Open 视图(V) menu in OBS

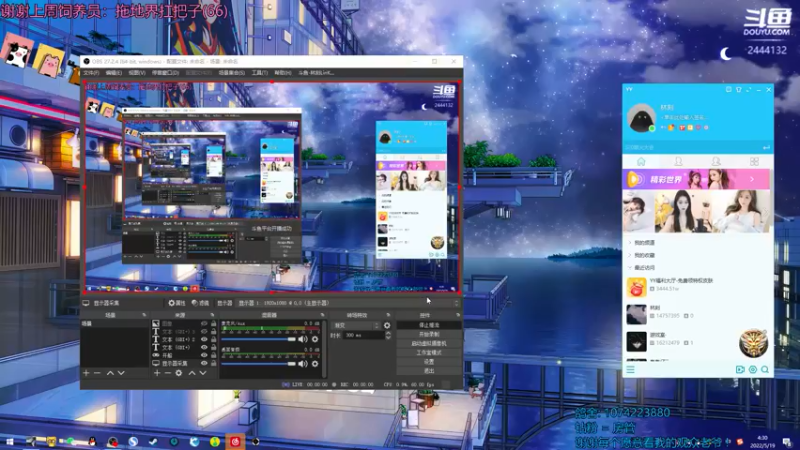point(137,73)
